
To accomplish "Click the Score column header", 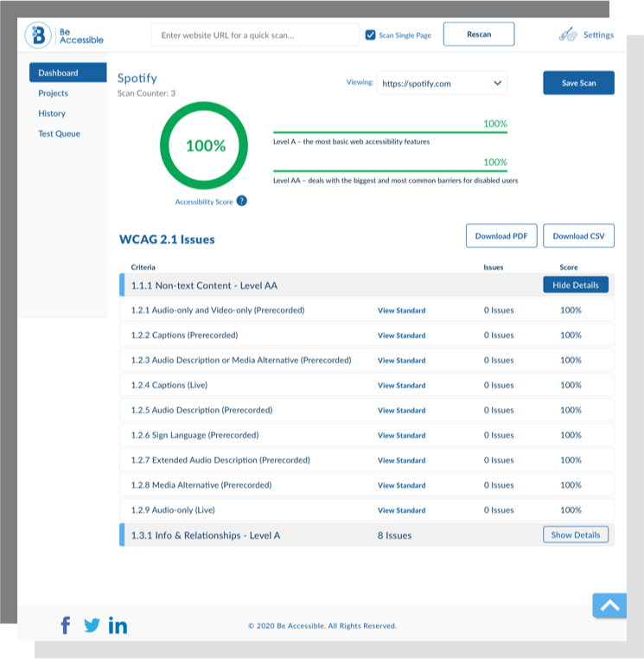I will (x=569, y=267).
